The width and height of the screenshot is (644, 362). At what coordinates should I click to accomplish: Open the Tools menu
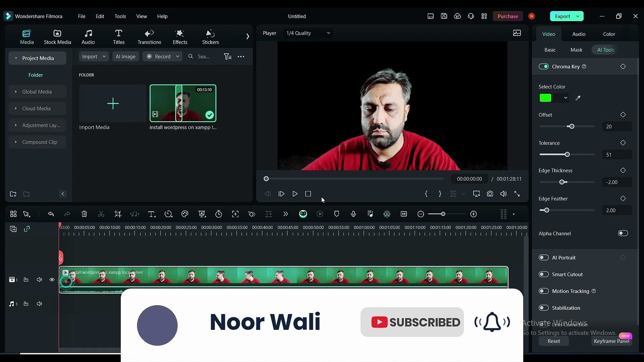(x=120, y=16)
